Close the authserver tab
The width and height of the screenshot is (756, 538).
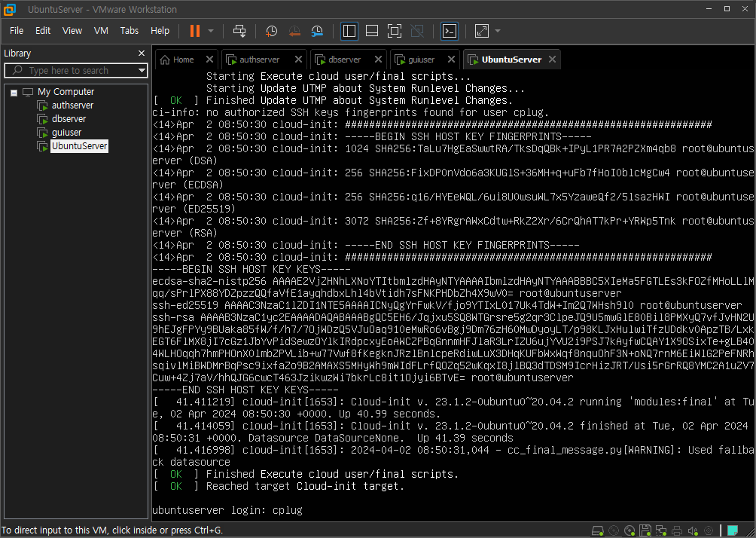coord(298,60)
